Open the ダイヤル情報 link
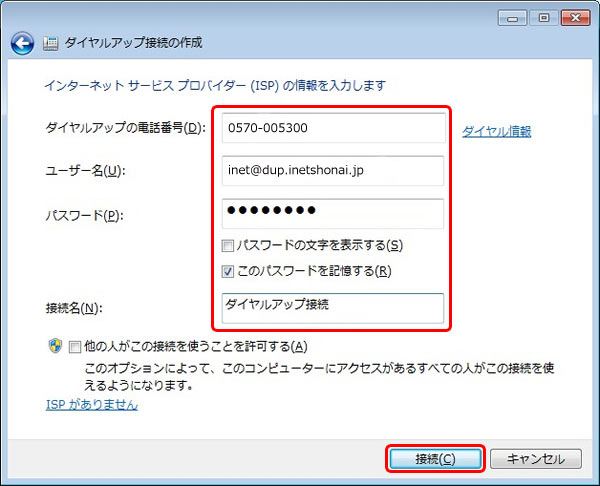Screen dimensions: 600x486 tap(496, 131)
